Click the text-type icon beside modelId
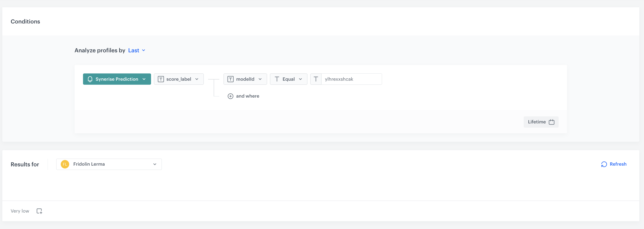 point(230,79)
